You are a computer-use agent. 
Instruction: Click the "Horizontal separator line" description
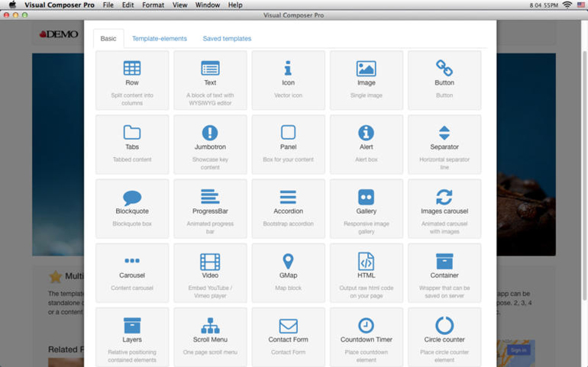pos(444,163)
